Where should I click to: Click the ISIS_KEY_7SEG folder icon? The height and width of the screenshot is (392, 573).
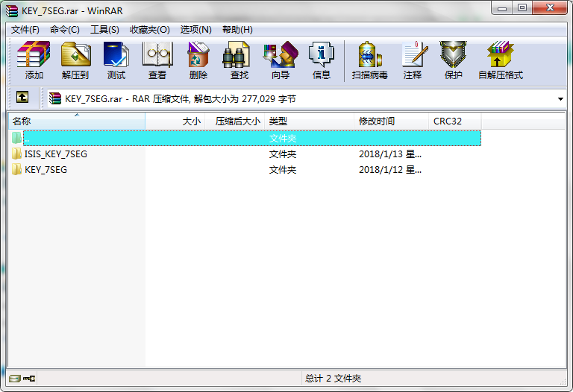[x=16, y=154]
